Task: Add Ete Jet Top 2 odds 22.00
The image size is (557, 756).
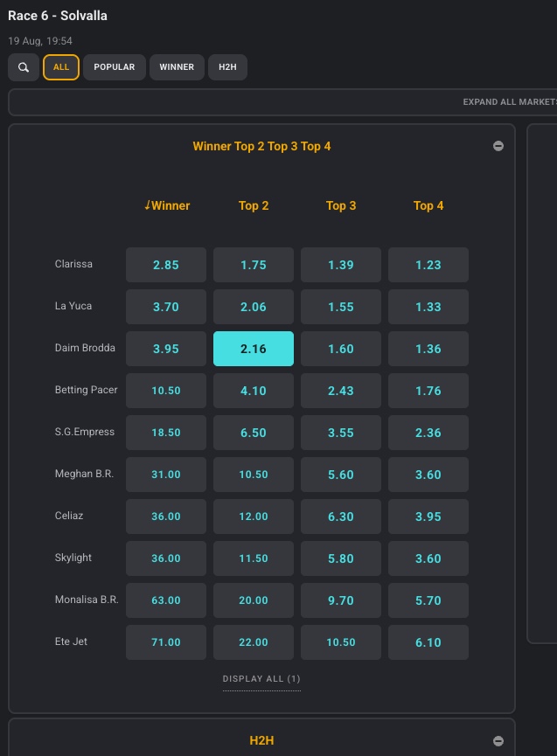Action: click(254, 642)
